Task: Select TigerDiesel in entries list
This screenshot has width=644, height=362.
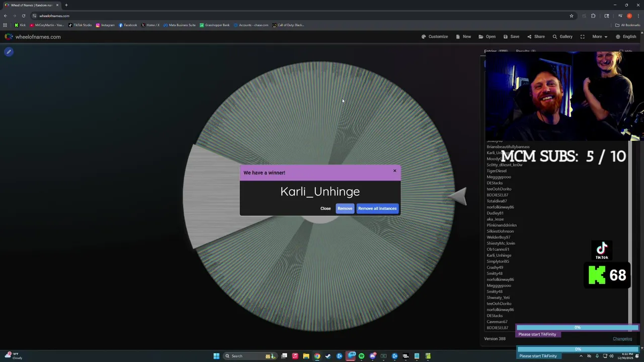Action: coord(497,171)
